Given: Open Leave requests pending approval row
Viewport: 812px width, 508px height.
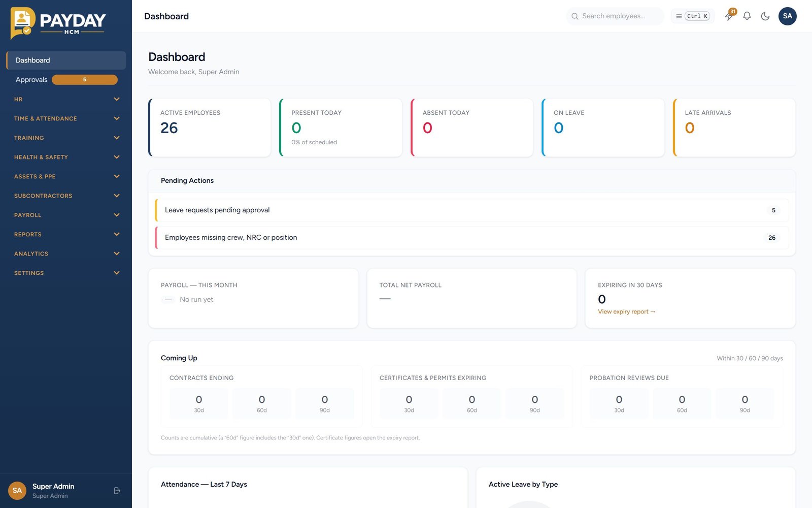Looking at the screenshot, I should tap(471, 210).
